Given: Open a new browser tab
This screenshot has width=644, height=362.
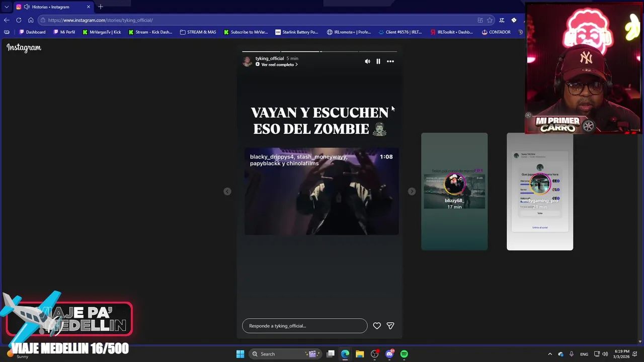Looking at the screenshot, I should point(101,7).
